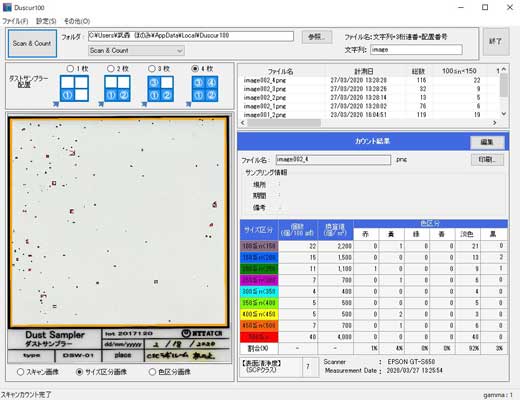Click the three-sheet sampler layout icon
This screenshot has width=520, height=400.
tap(160, 88)
